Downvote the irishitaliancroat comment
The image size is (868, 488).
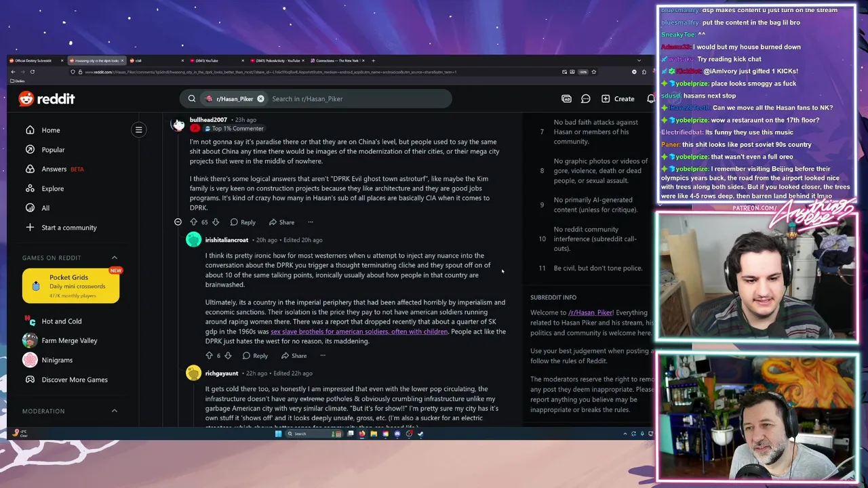tap(228, 356)
